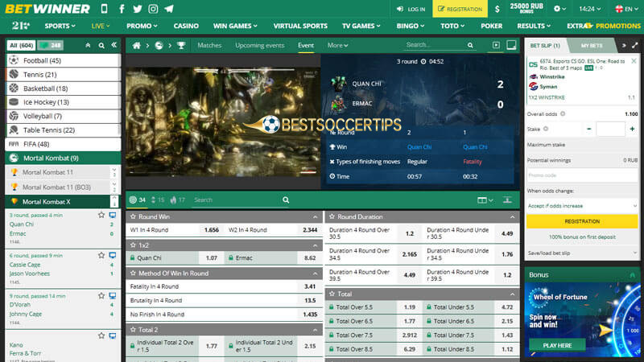Viewport: 644px width, 362px height.
Task: Click the video play window icon
Action: (496, 45)
